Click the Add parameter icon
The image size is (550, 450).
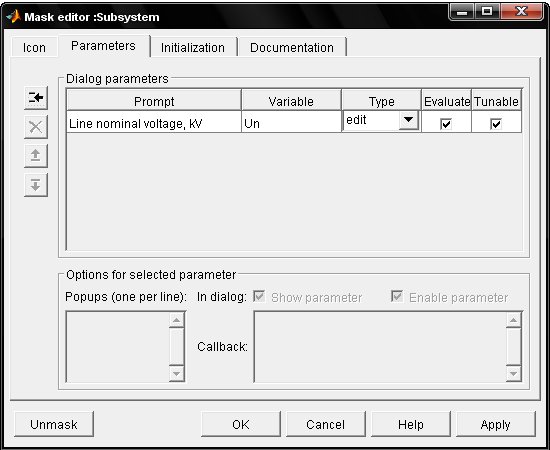tap(36, 98)
